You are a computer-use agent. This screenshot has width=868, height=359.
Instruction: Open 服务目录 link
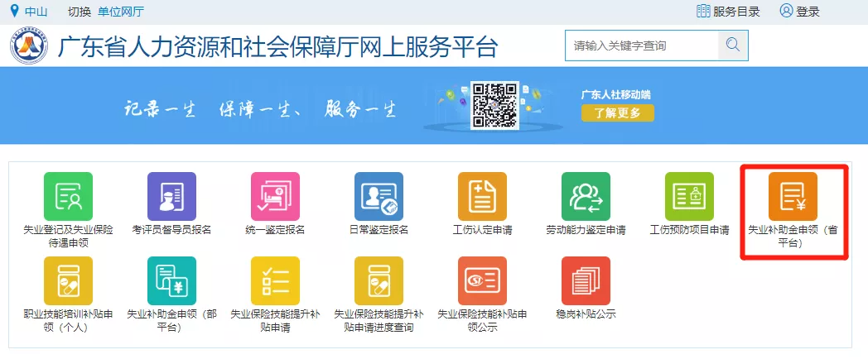pyautogui.click(x=736, y=12)
